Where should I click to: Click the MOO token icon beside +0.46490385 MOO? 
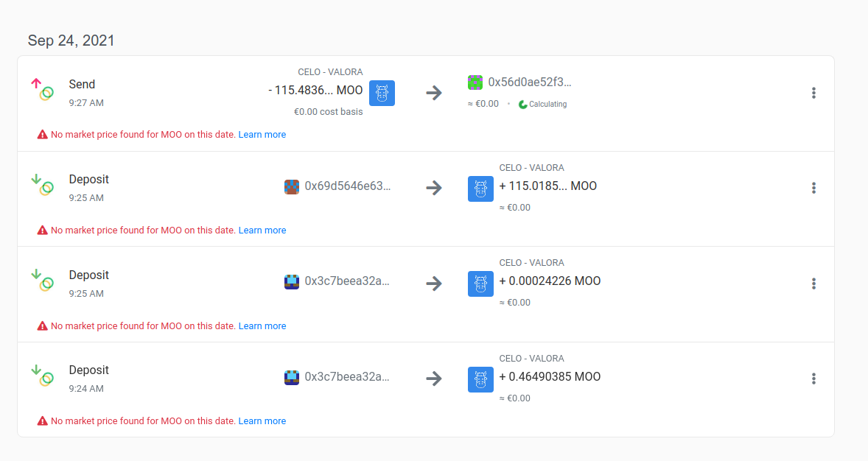[x=480, y=380]
